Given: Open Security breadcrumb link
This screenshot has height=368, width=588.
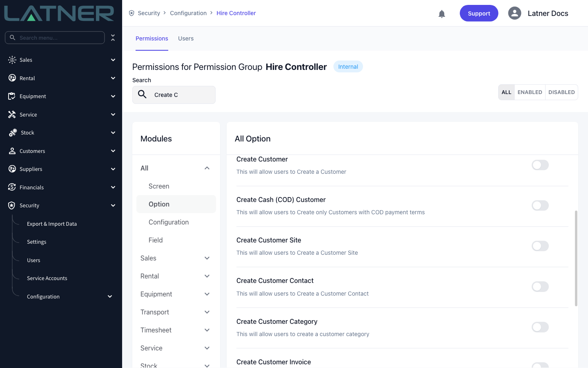Looking at the screenshot, I should coord(149,13).
